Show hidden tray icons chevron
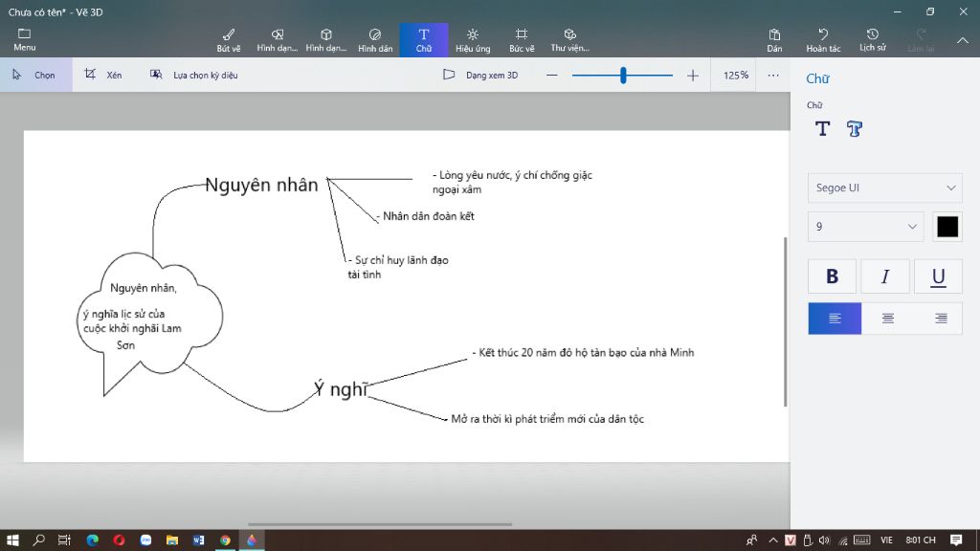Viewport: 980px width, 551px height. [x=773, y=540]
